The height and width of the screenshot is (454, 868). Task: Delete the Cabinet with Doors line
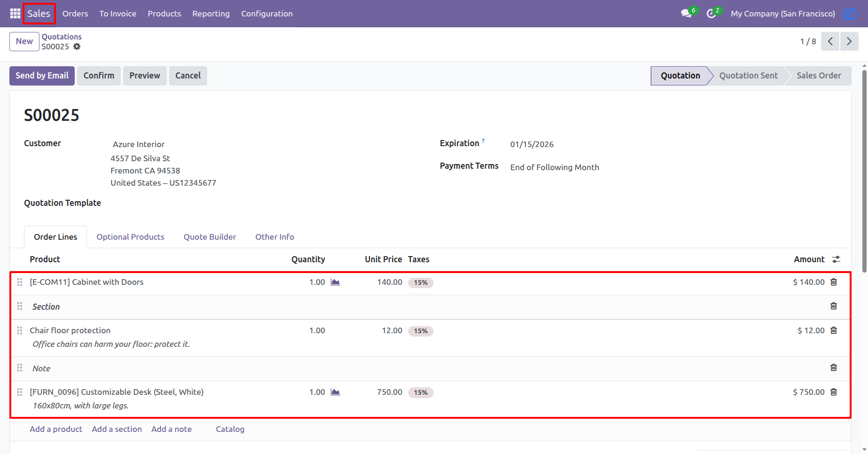tap(834, 282)
